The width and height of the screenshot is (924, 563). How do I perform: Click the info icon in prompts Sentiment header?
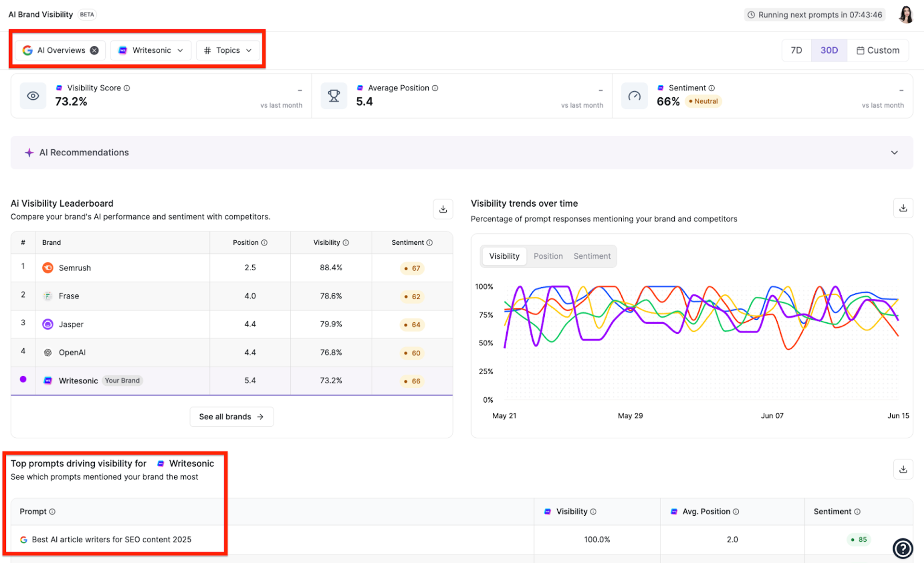click(857, 511)
